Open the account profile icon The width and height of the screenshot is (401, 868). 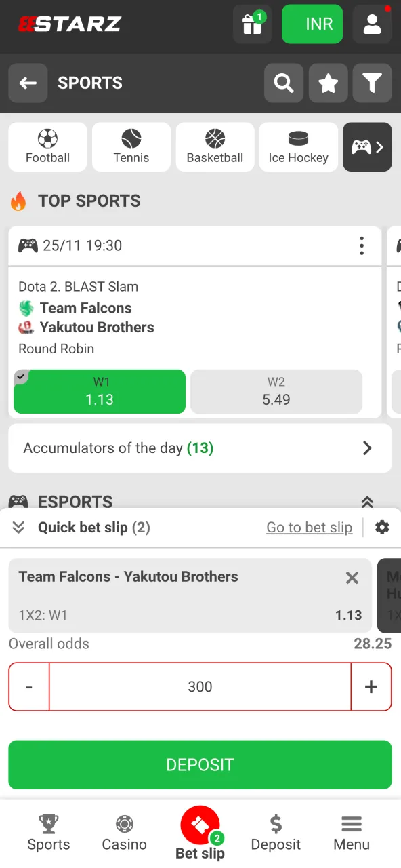372,24
